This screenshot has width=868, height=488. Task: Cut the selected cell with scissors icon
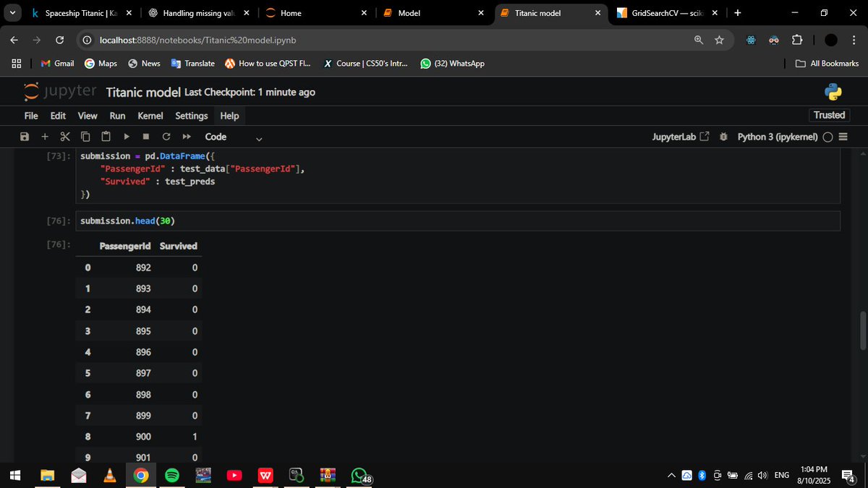click(x=65, y=137)
